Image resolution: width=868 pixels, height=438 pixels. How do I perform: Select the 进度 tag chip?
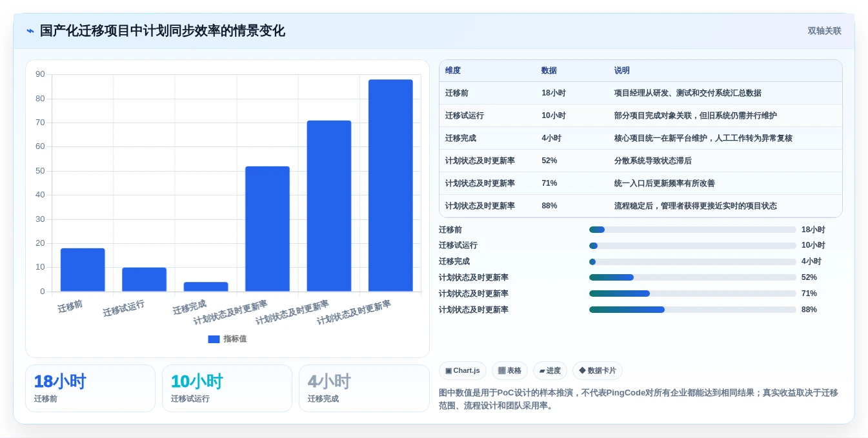coord(550,370)
